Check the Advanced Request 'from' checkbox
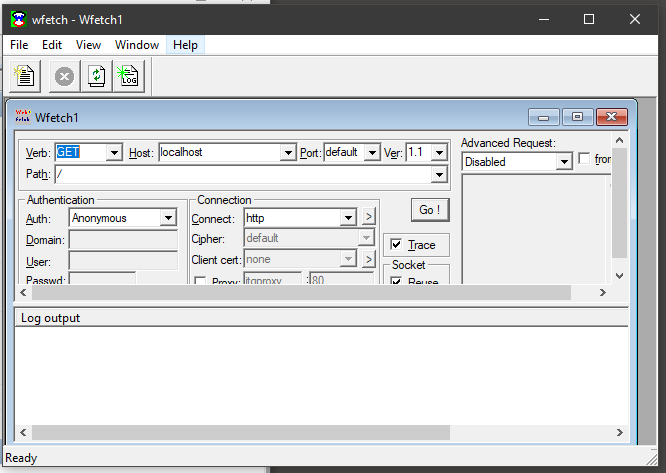 (584, 159)
